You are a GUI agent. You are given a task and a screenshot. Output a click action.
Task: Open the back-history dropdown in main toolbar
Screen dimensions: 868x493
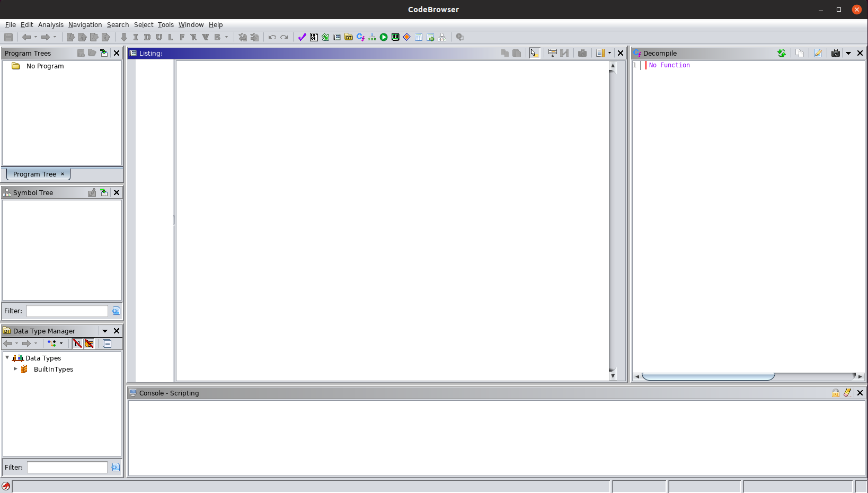coord(36,37)
